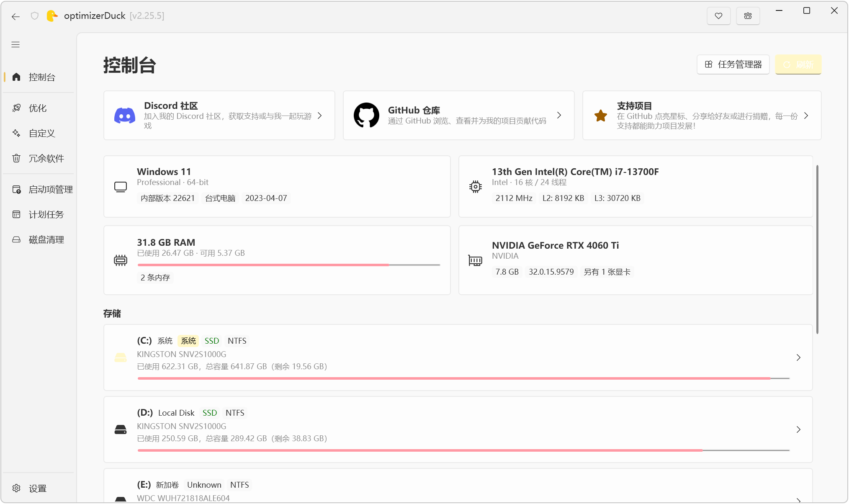Open the Discord 社区 card
This screenshot has width=849, height=504.
pos(219,116)
